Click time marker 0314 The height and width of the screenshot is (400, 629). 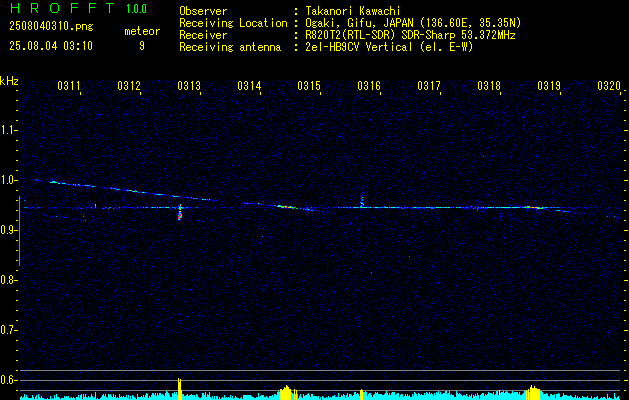pos(249,86)
